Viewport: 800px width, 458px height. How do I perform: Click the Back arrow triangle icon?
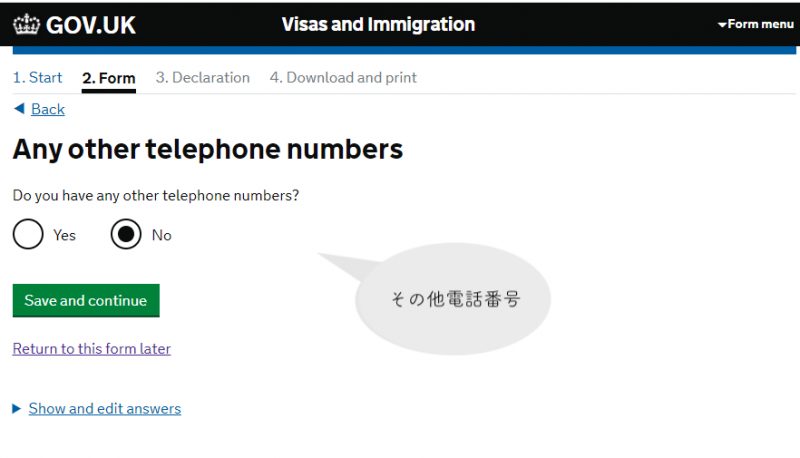(19, 109)
